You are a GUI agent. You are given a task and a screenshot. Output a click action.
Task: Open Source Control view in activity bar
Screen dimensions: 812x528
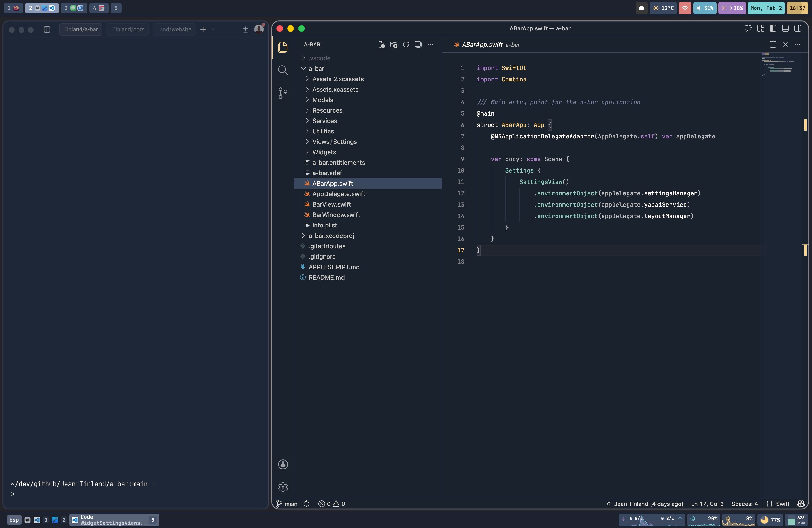click(x=283, y=93)
